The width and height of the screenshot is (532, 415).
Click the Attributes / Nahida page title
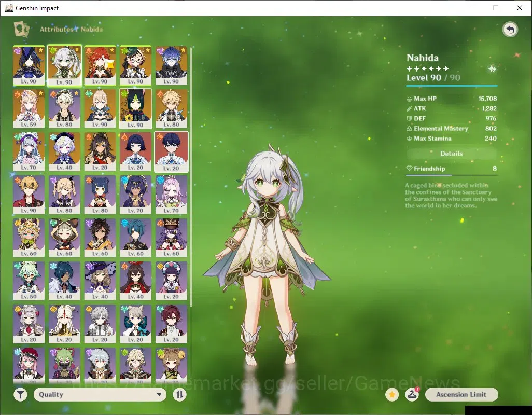pyautogui.click(x=71, y=29)
